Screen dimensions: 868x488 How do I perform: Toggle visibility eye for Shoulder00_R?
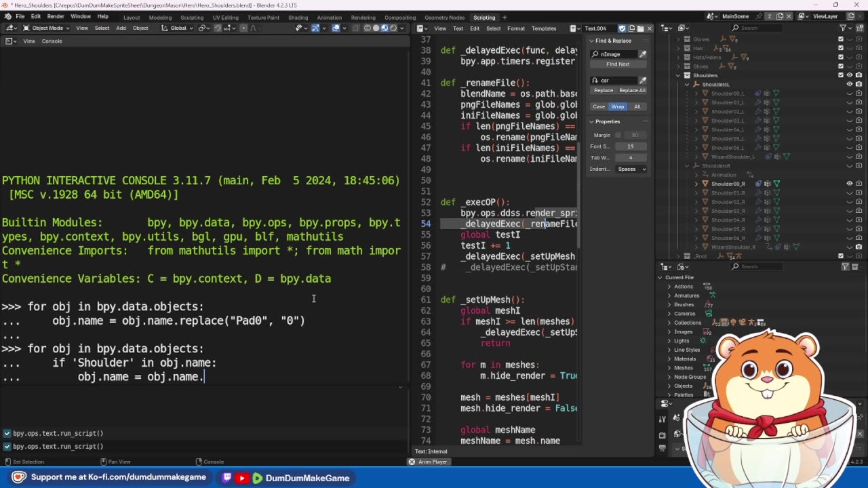849,184
